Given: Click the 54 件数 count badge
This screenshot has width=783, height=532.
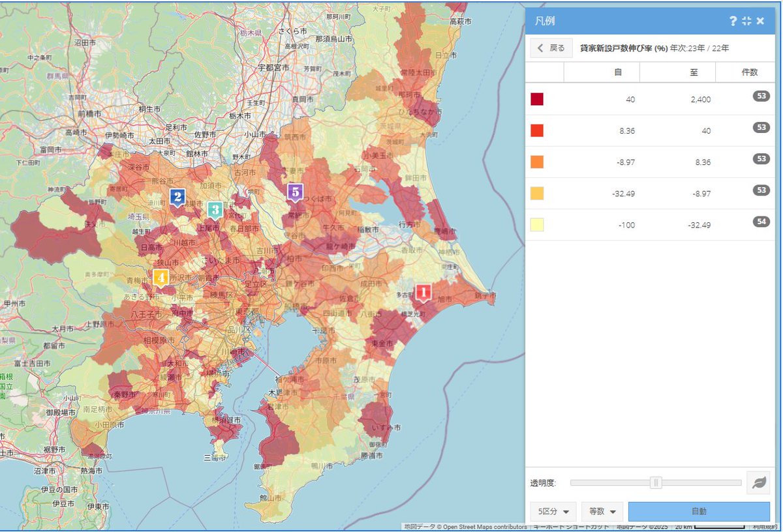Looking at the screenshot, I should 761,224.
